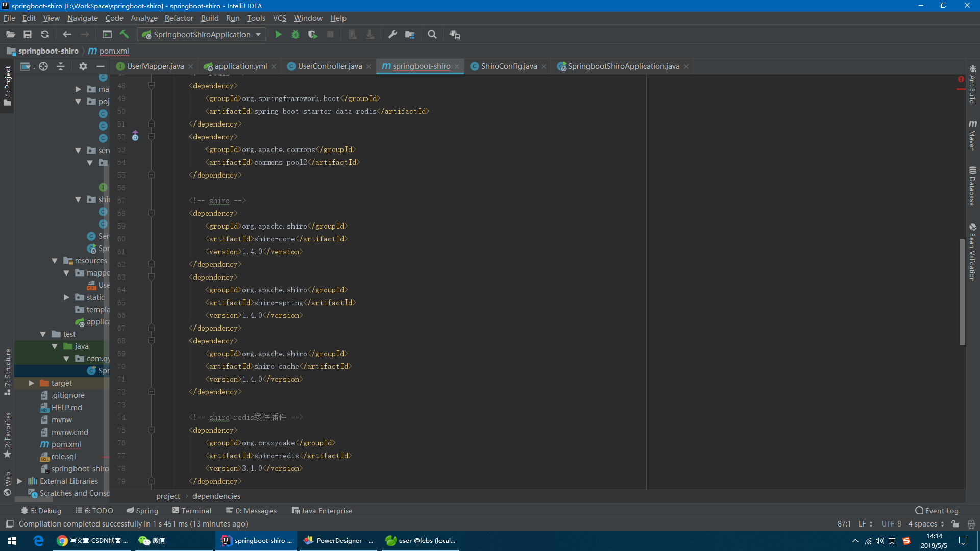
Task: Open Maven tool window
Action: tap(972, 136)
